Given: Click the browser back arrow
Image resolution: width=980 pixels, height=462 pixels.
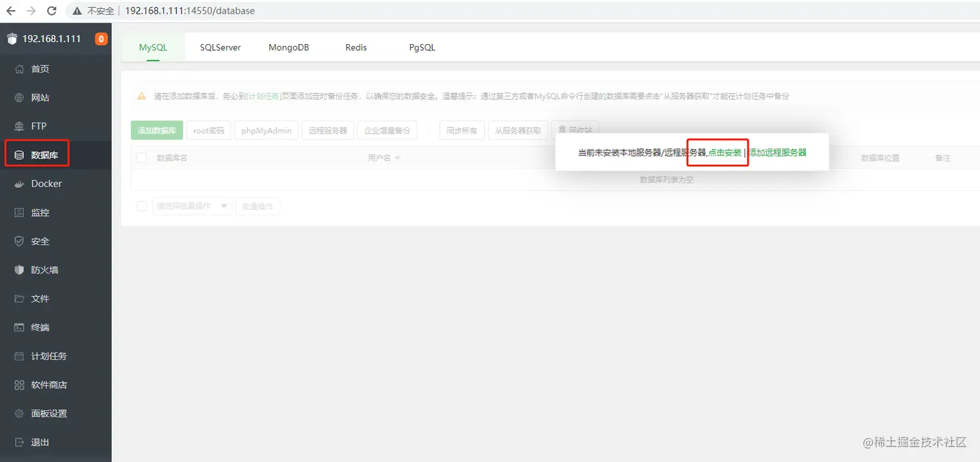Looking at the screenshot, I should pos(11,11).
